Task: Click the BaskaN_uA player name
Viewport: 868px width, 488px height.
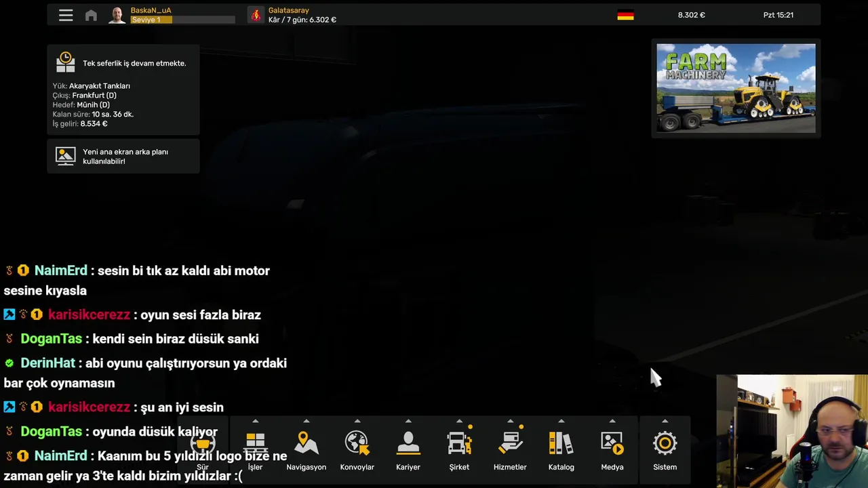Action: 151,10
